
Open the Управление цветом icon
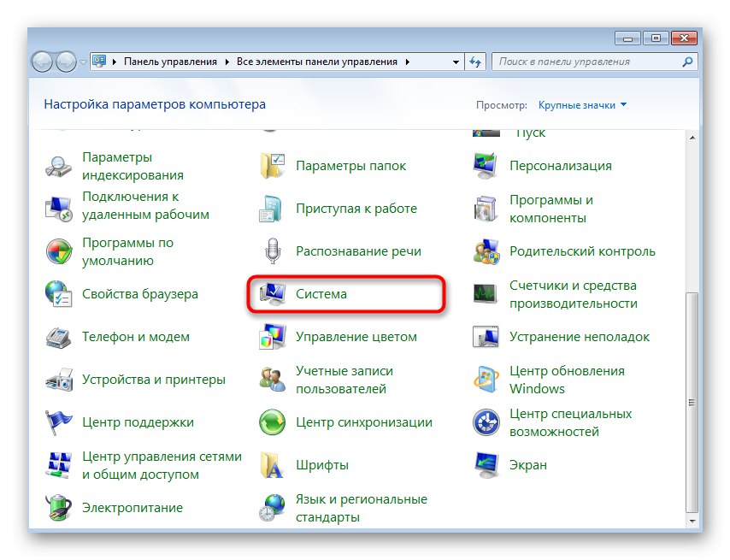pos(273,337)
